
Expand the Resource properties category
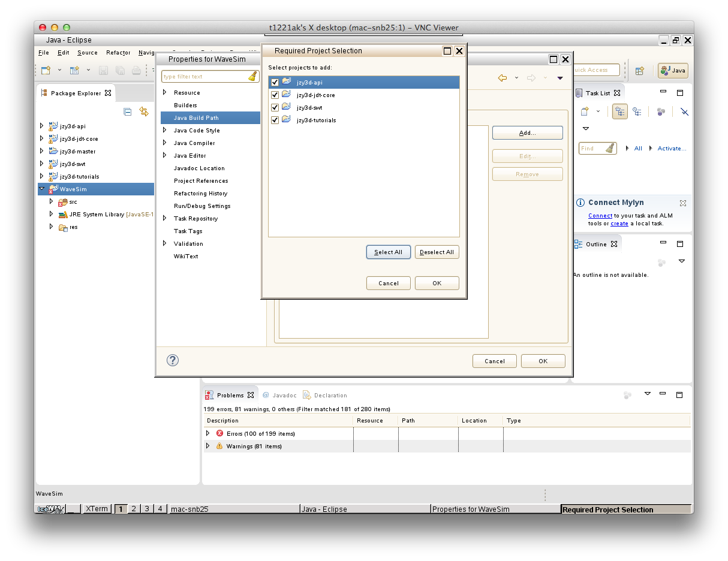click(165, 92)
